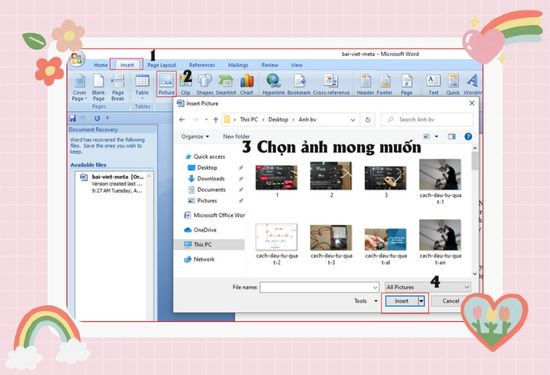This screenshot has height=375, width=550.
Task: Switch to the Home tab
Action: [101, 65]
